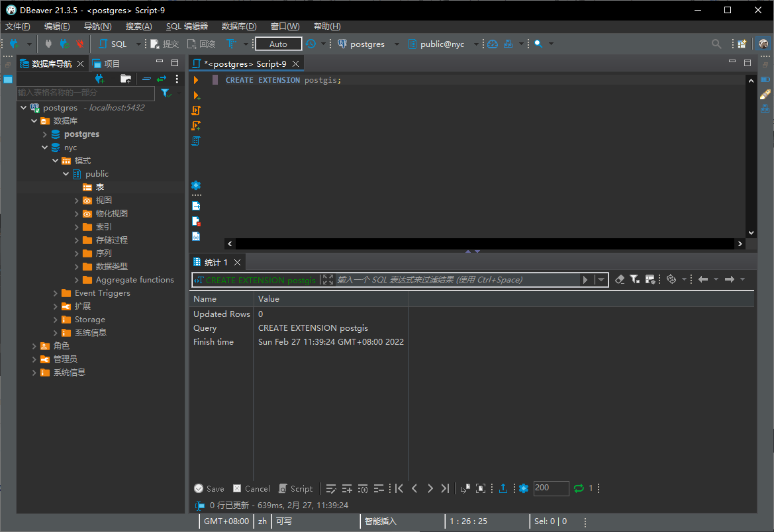
Task: Open the SQL 编辑器 menu
Action: click(x=187, y=26)
